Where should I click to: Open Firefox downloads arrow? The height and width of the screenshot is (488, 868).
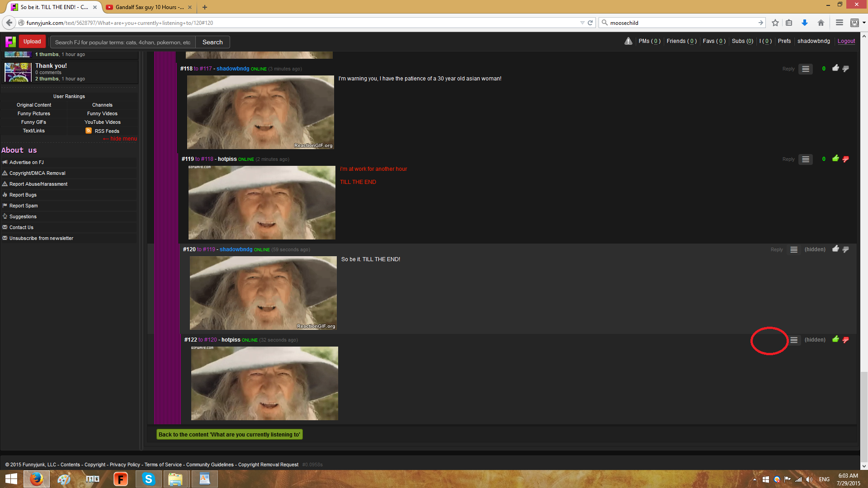point(805,23)
